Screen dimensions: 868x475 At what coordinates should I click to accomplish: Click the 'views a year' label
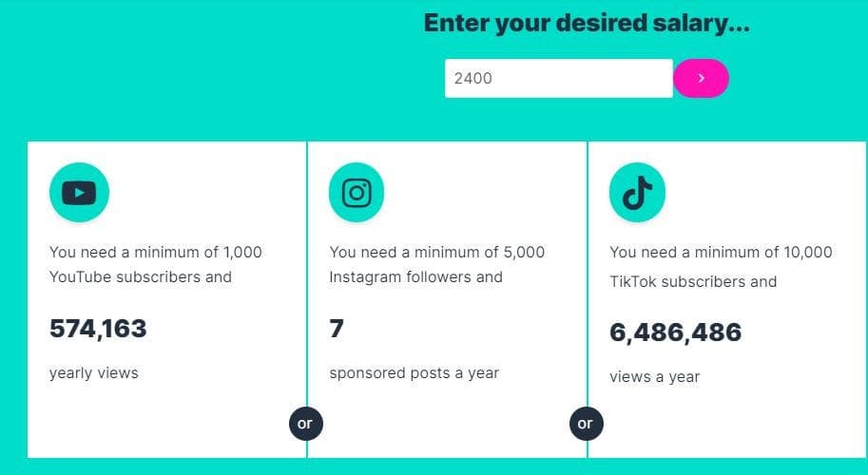pos(655,377)
